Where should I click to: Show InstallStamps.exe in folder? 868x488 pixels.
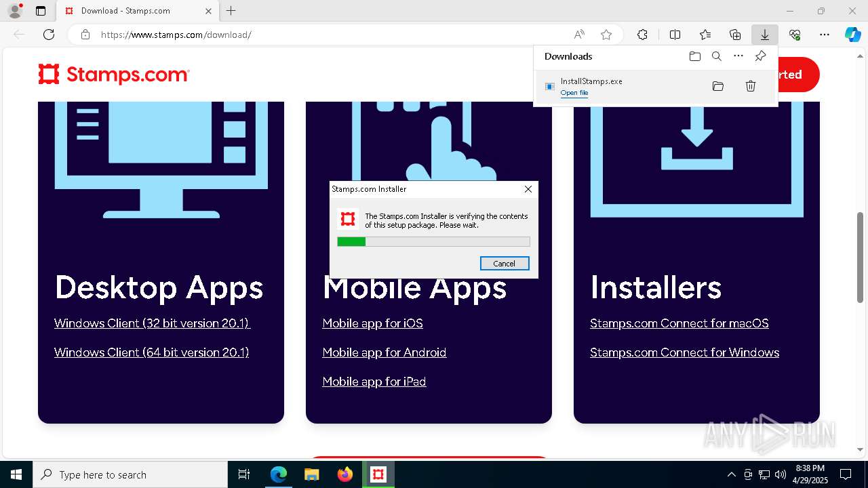(x=718, y=86)
